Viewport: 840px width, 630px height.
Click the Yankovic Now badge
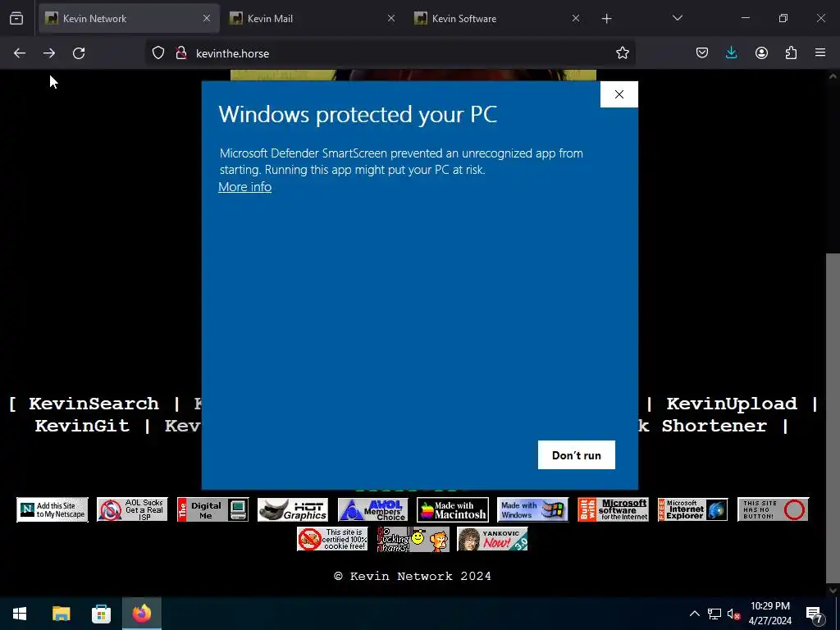click(493, 539)
